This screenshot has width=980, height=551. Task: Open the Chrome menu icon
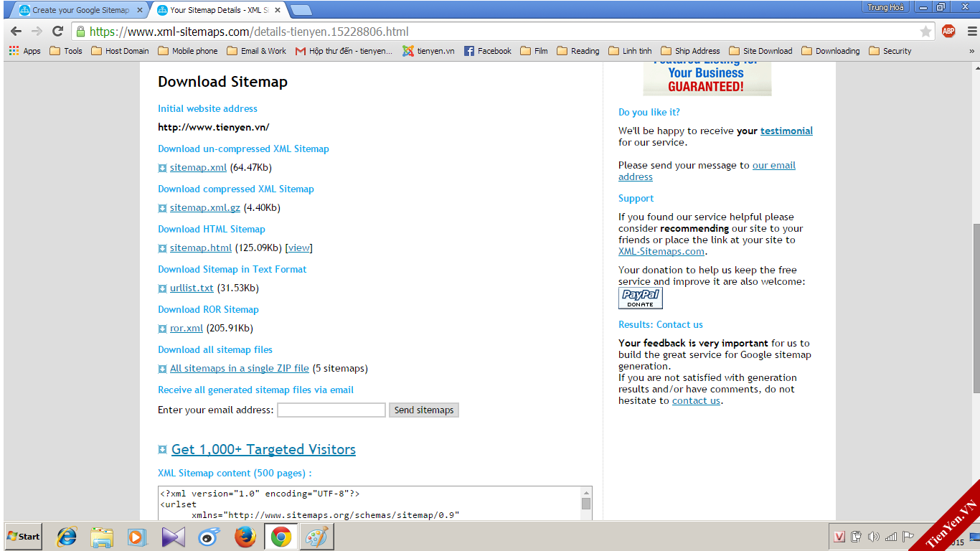[x=972, y=32]
